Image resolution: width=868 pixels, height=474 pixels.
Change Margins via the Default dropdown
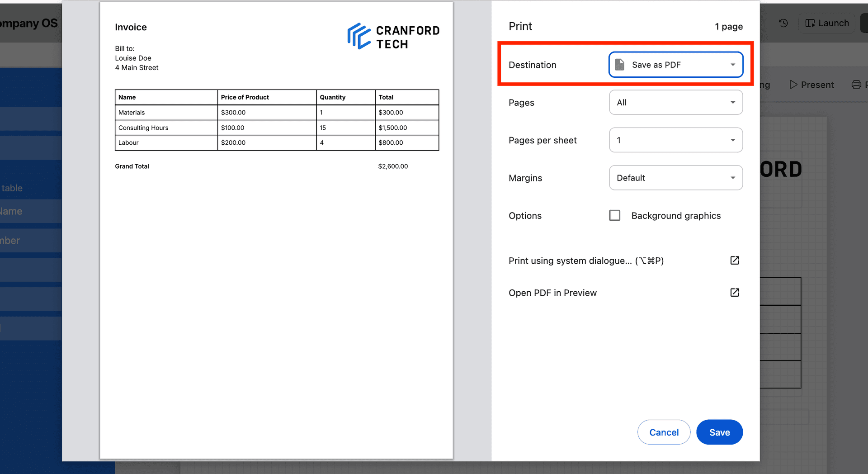click(675, 177)
